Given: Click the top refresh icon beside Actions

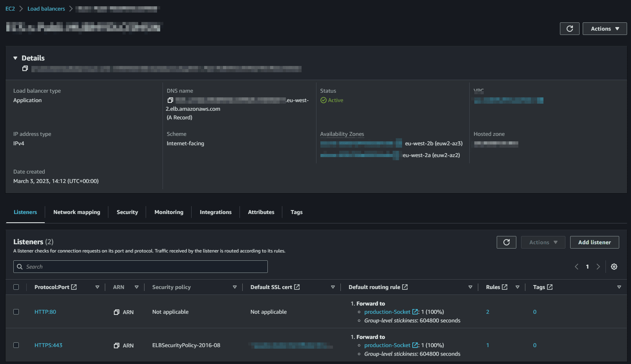Looking at the screenshot, I should [x=569, y=29].
